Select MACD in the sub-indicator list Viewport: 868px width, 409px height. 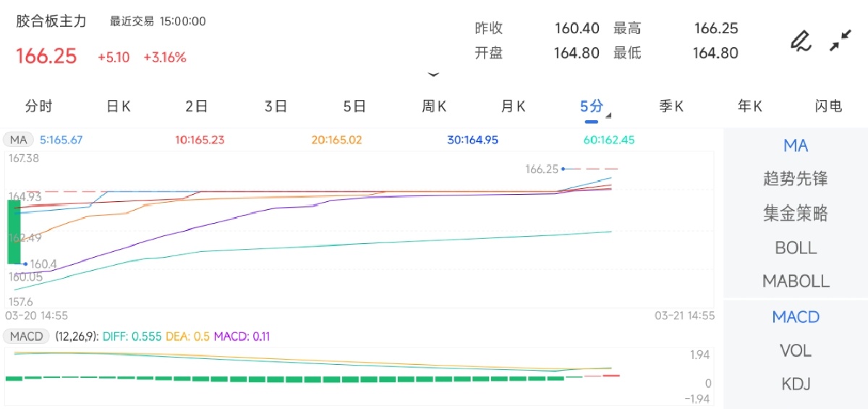pyautogui.click(x=796, y=317)
